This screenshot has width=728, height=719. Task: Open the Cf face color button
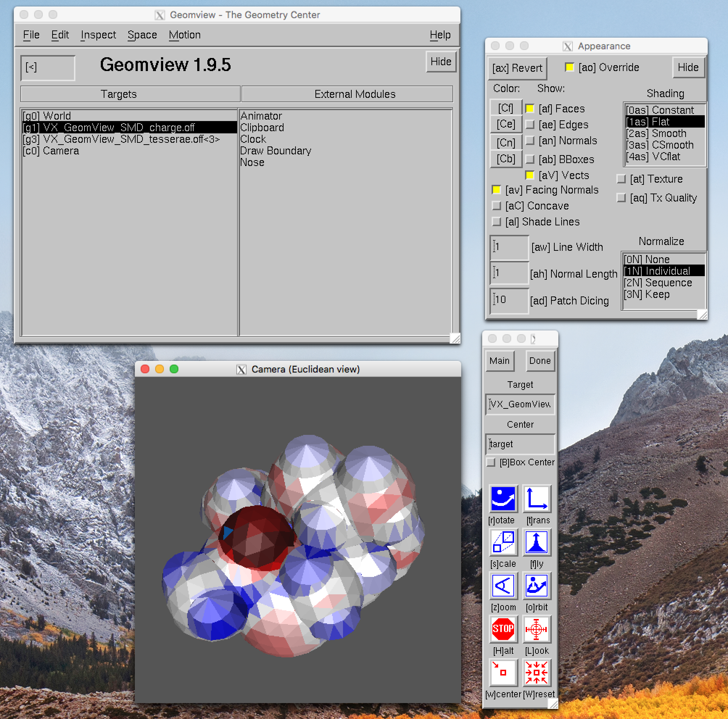(505, 108)
